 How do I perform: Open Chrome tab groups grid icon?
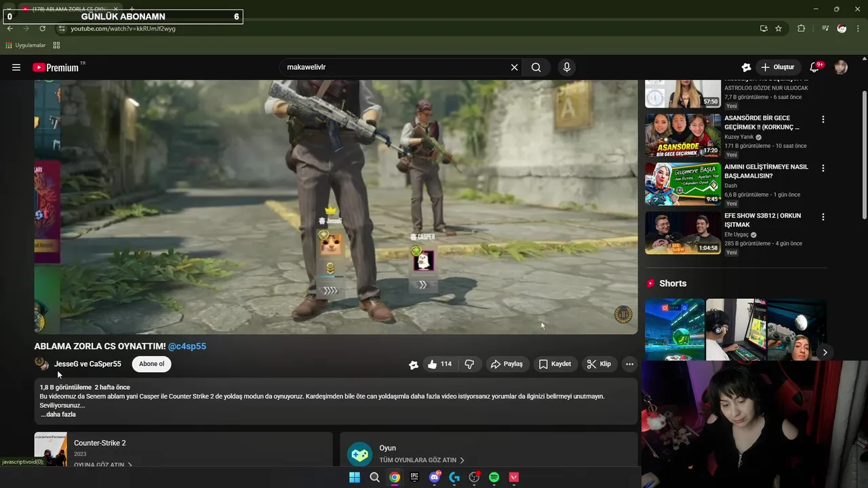(56, 45)
